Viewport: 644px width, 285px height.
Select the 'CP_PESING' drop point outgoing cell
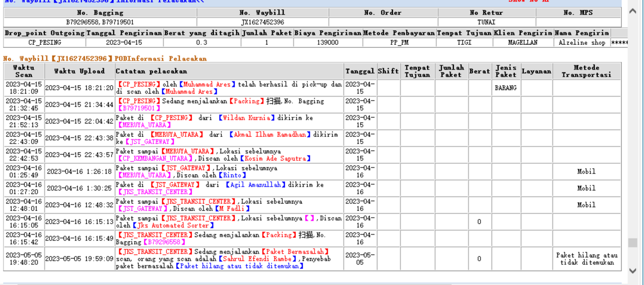coord(44,43)
